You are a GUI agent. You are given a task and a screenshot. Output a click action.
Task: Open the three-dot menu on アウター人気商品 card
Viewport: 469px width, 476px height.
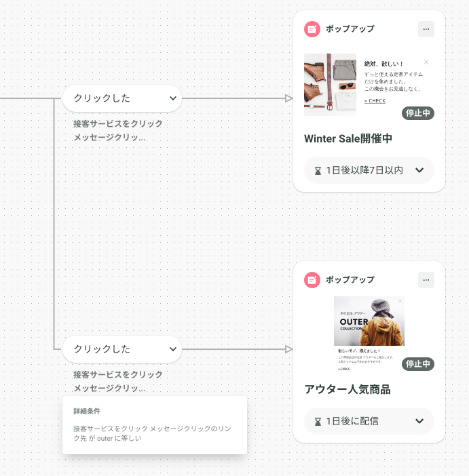tap(426, 280)
